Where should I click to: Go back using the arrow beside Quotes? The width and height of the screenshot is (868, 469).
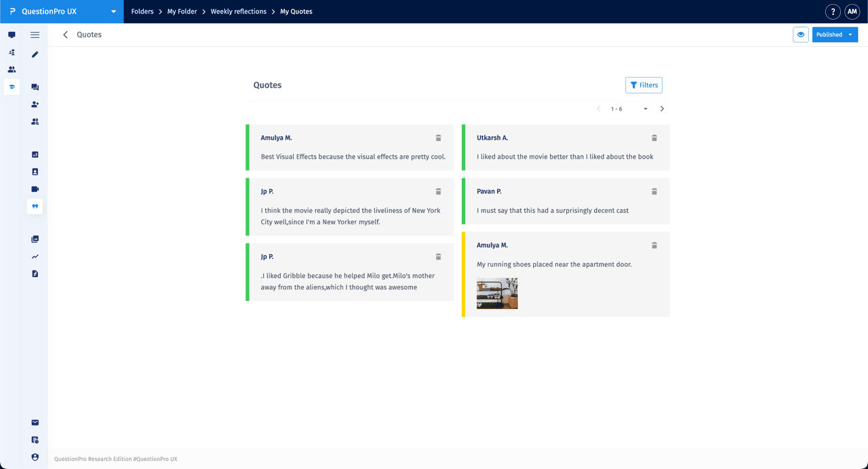pyautogui.click(x=66, y=35)
